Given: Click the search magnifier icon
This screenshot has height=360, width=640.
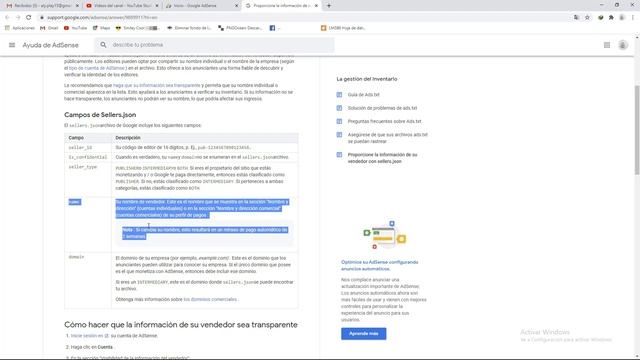Looking at the screenshot, I should tap(103, 45).
